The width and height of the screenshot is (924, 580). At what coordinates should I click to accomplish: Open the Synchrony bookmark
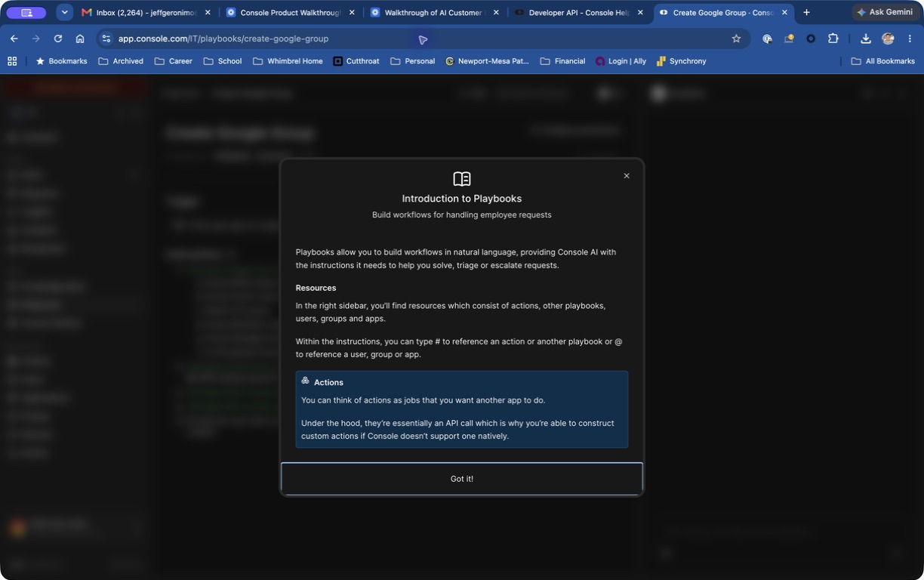[681, 61]
